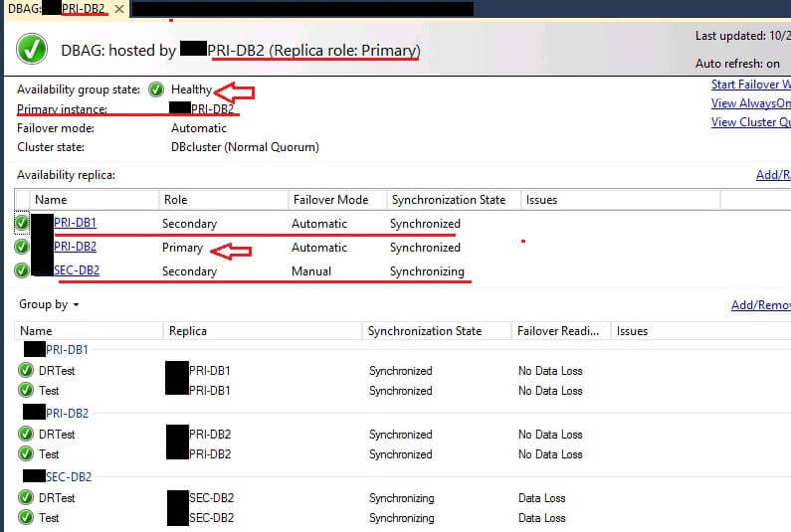Screen dimensions: 791x532
Task: Sort replicas by Synchronization State column header
Action: point(454,200)
